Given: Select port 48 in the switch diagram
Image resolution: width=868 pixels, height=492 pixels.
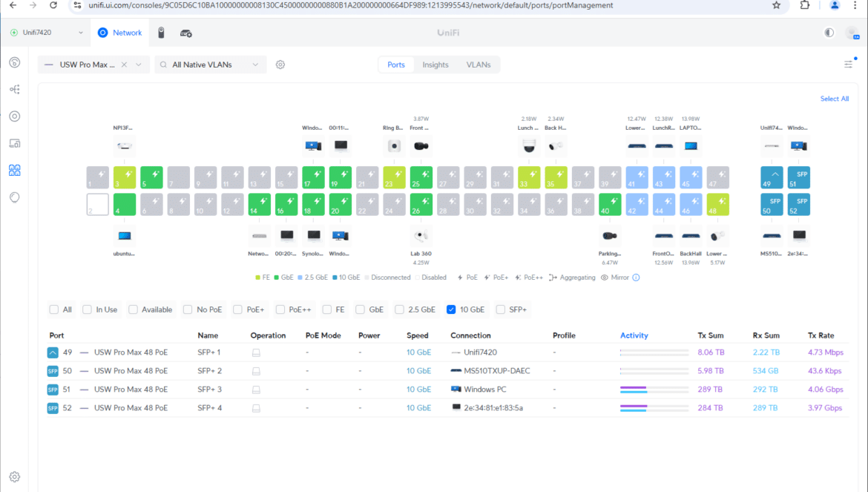Looking at the screenshot, I should (x=718, y=205).
